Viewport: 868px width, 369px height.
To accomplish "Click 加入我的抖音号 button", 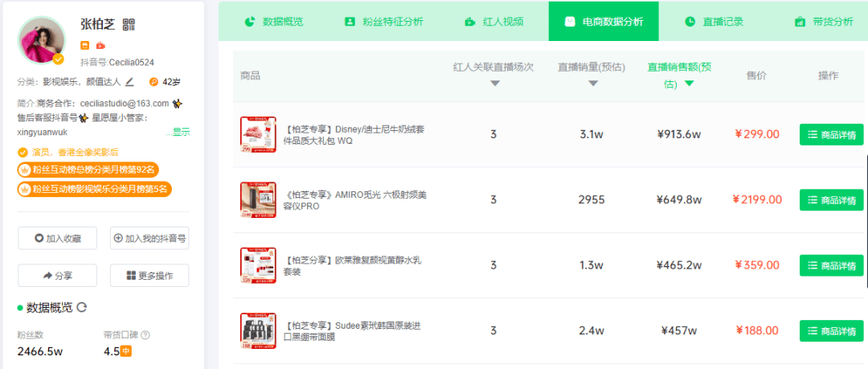I will (149, 238).
